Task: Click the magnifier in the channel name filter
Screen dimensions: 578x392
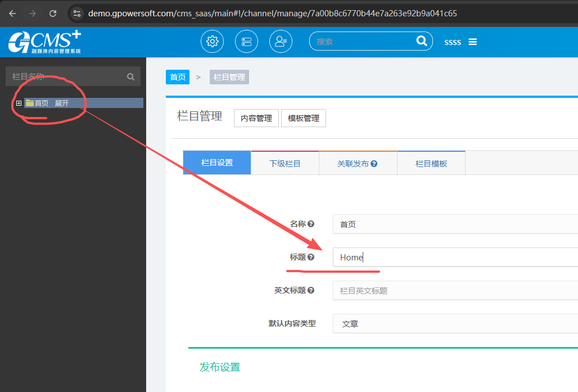Action: (130, 77)
